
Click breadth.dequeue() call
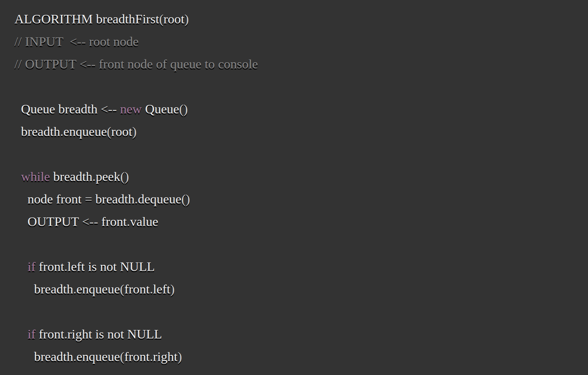tap(143, 199)
